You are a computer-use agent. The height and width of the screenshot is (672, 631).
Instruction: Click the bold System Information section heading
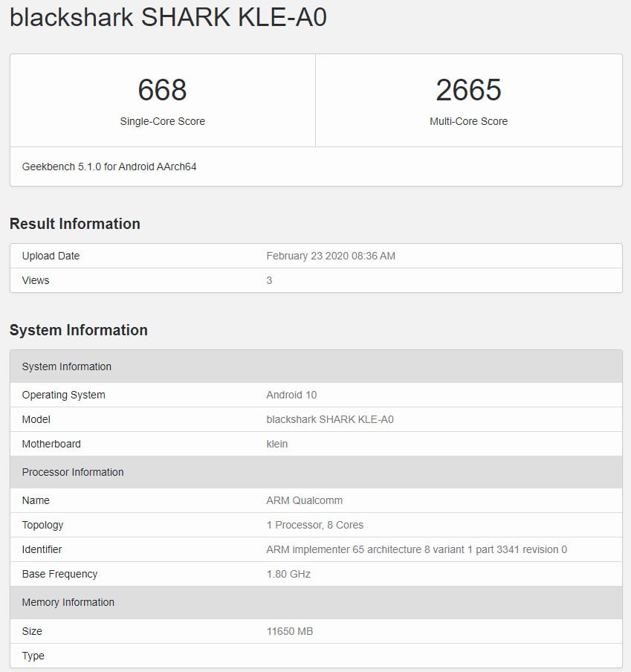(78, 330)
